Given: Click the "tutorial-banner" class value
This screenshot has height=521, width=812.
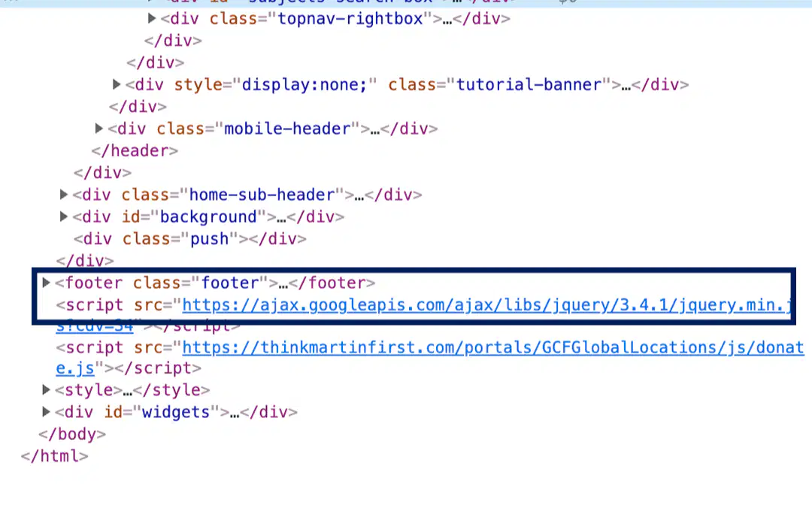Looking at the screenshot, I should 529,84.
